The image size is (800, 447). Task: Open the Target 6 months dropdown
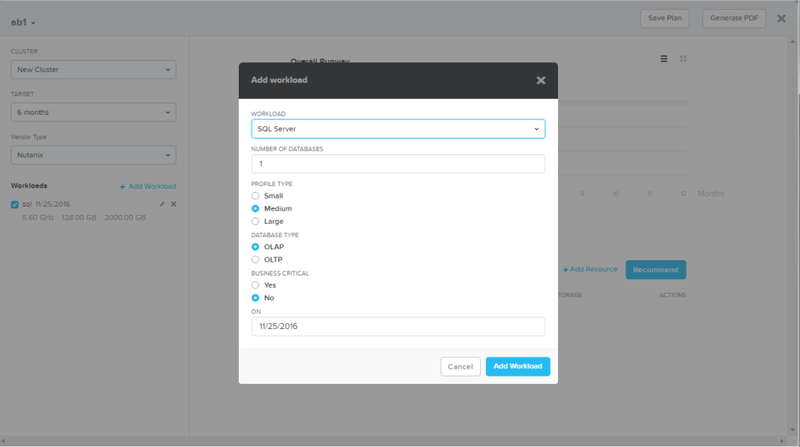click(93, 112)
